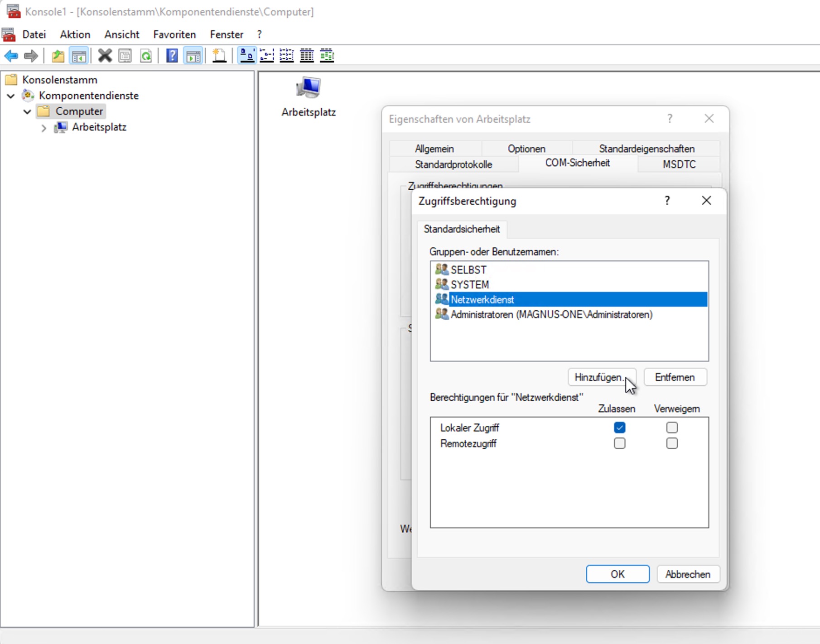The height and width of the screenshot is (644, 820).
Task: Click the green Refresh toolbar icon
Action: click(146, 56)
